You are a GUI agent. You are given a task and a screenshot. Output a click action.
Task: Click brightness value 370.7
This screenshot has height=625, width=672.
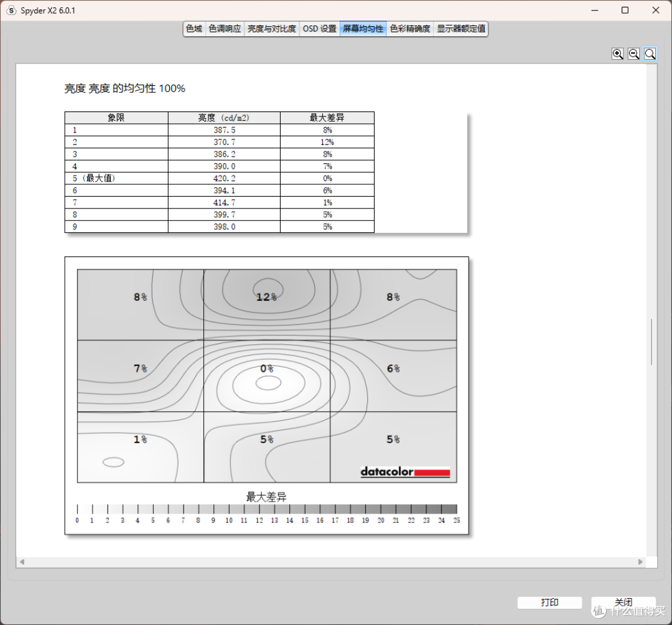(224, 142)
